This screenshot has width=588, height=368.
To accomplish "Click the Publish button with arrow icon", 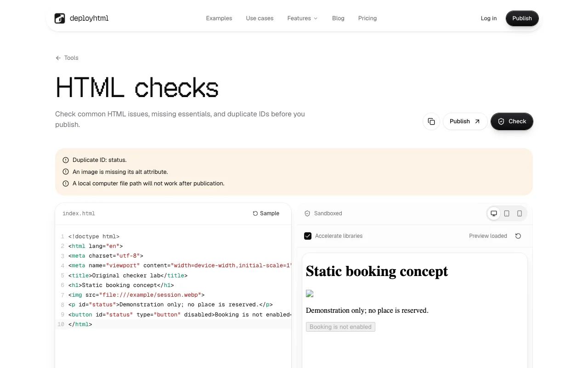I will pos(465,121).
